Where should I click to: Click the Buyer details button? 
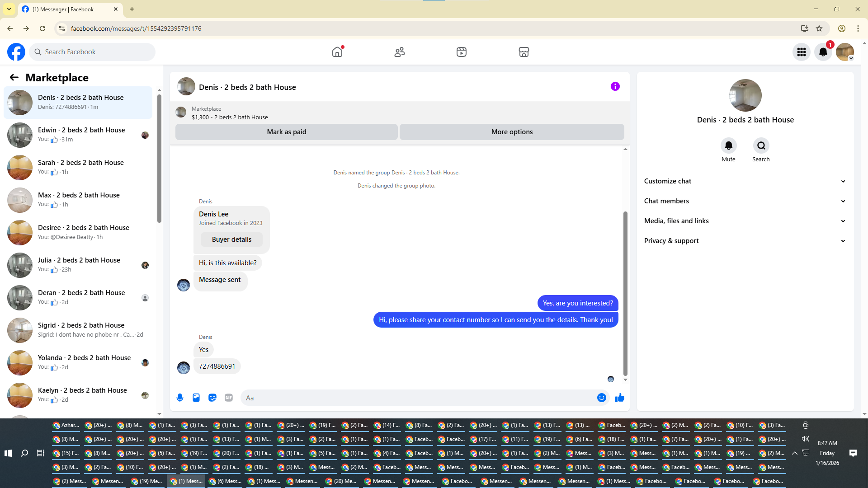pos(231,239)
